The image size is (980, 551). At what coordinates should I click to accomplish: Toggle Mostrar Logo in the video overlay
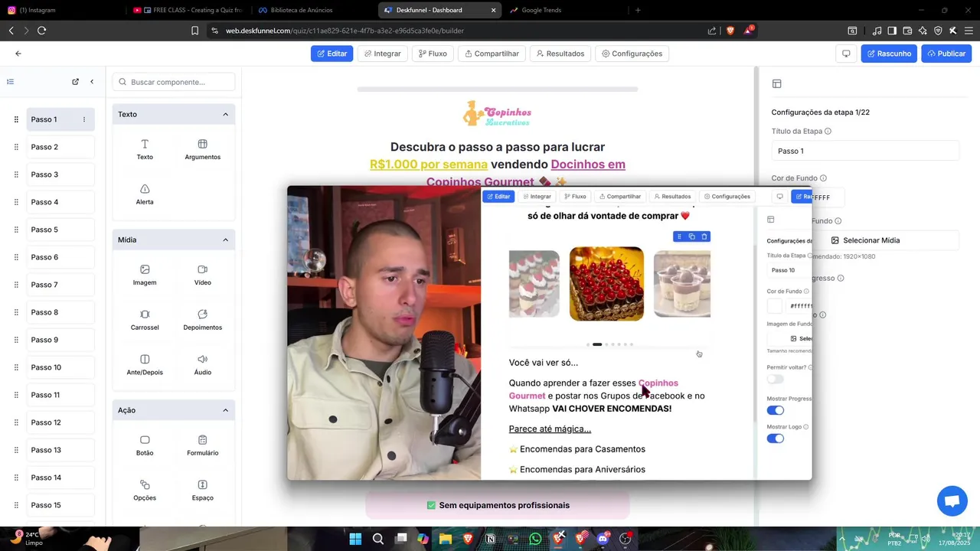point(776,439)
